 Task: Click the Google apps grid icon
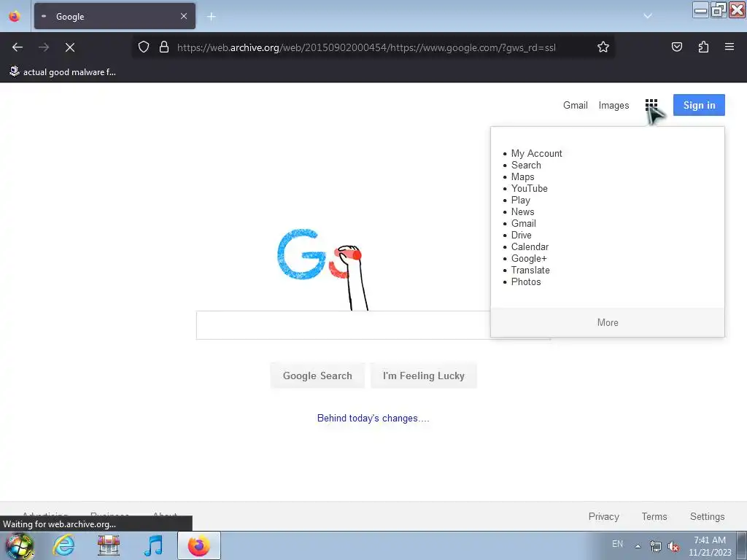pos(651,105)
